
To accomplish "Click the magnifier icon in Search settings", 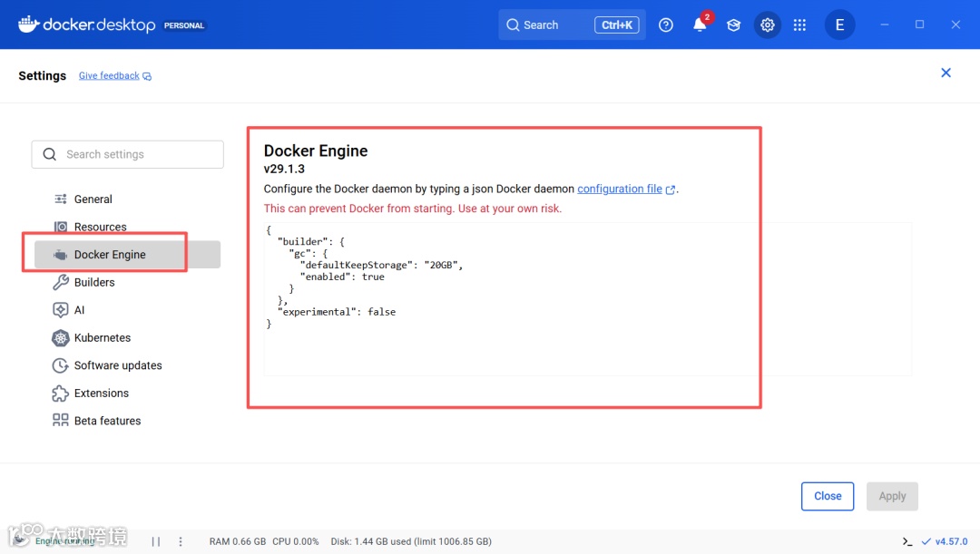I will (49, 154).
